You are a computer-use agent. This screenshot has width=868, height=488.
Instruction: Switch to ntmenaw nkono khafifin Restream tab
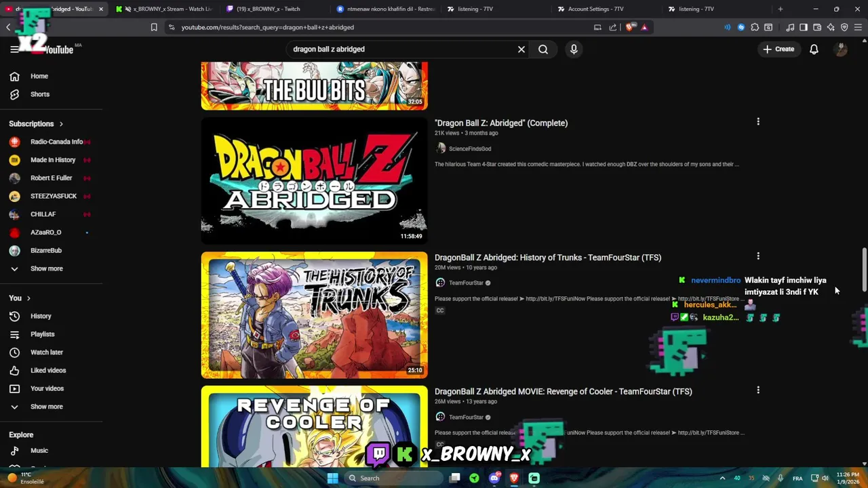coord(385,9)
